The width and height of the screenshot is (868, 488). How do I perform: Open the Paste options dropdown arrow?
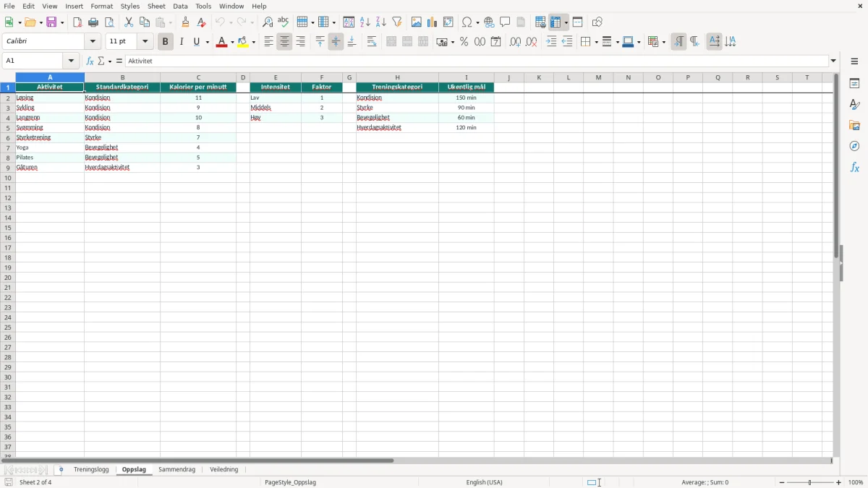pyautogui.click(x=171, y=23)
